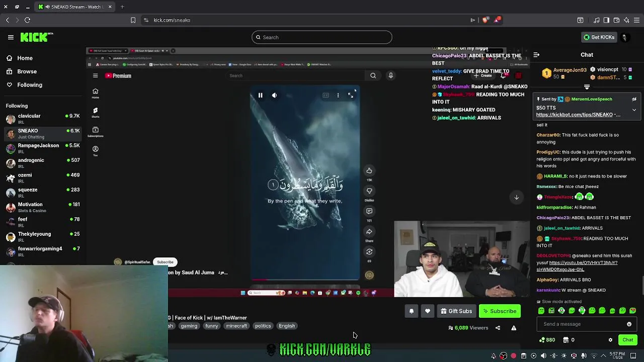
Task: Click the notification bell under the stream
Action: 411,311
